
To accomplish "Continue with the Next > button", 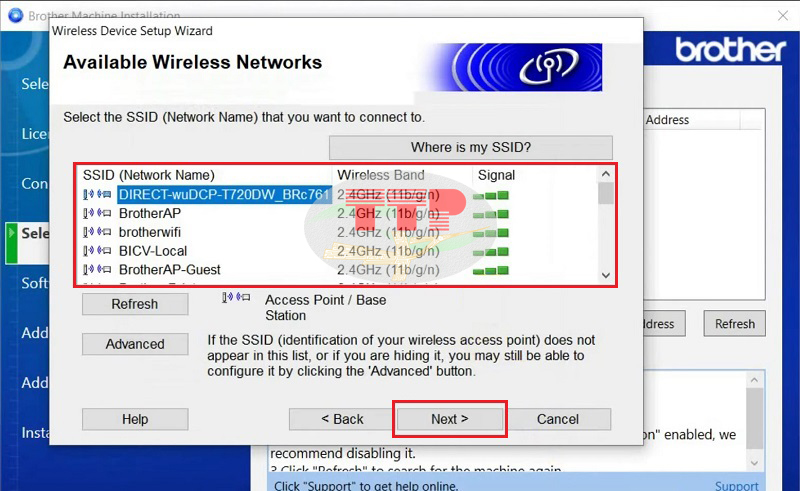I will pos(449,419).
